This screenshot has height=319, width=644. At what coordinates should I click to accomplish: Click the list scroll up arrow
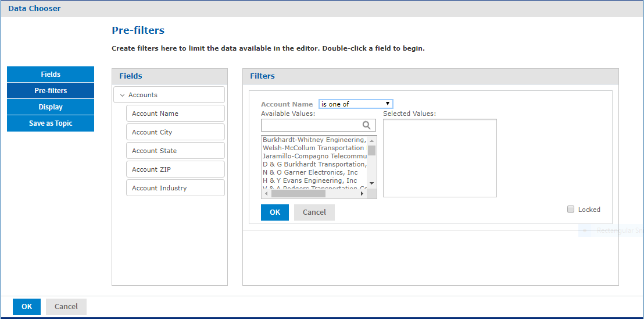coord(371,140)
